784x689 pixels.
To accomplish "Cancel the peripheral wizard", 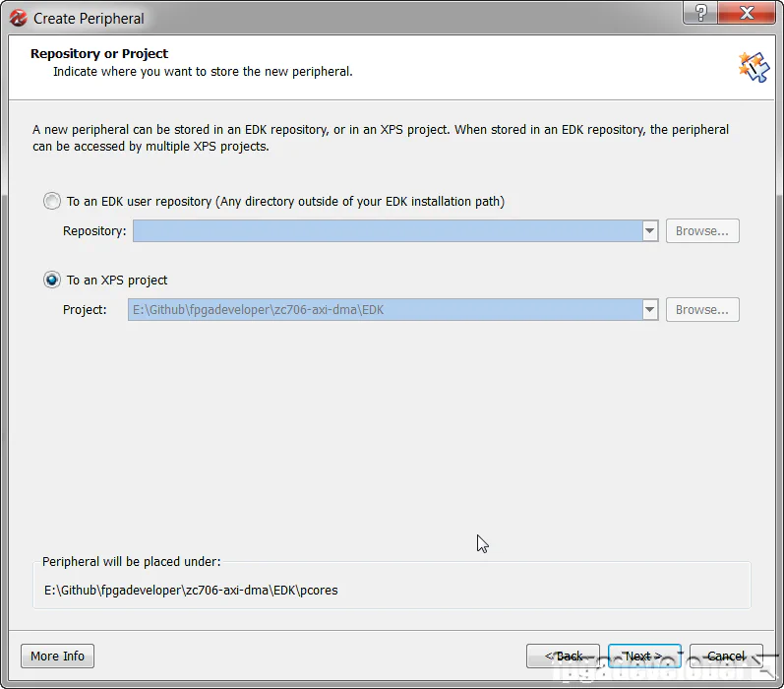I will pos(726,656).
